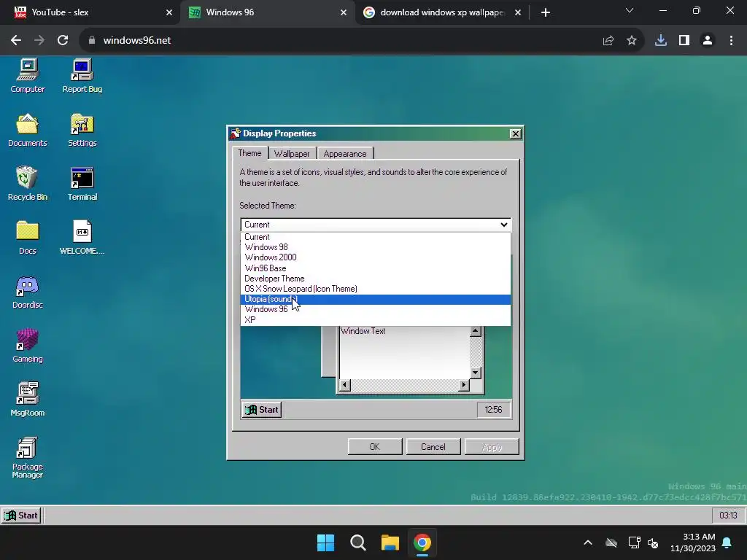Click the Apply button in Display Properties
The height and width of the screenshot is (560, 747).
click(x=492, y=447)
